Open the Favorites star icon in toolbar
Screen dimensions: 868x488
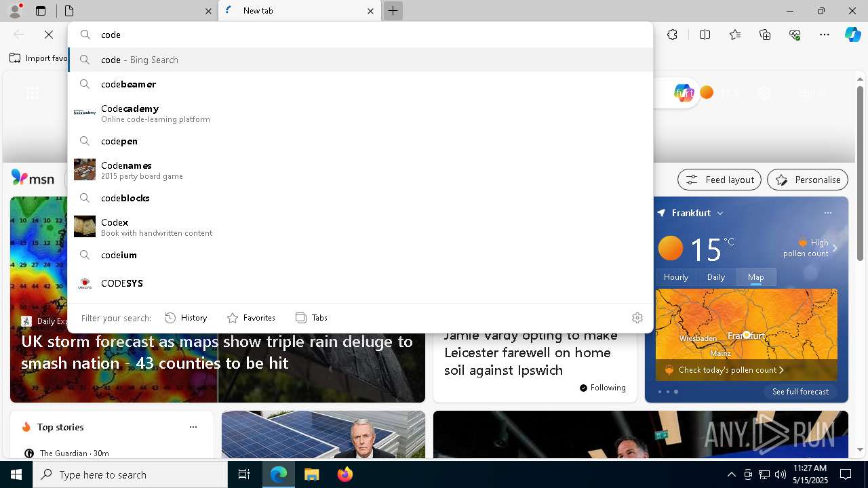[735, 35]
